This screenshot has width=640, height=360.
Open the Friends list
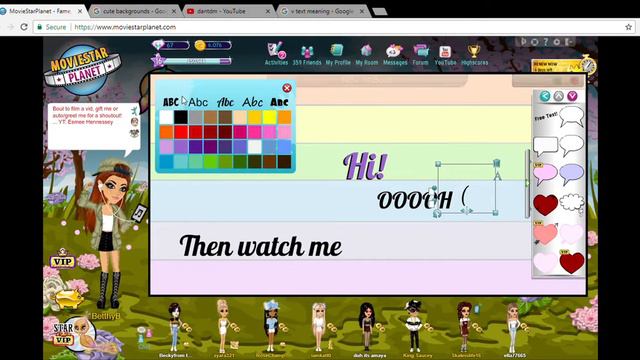pyautogui.click(x=307, y=56)
